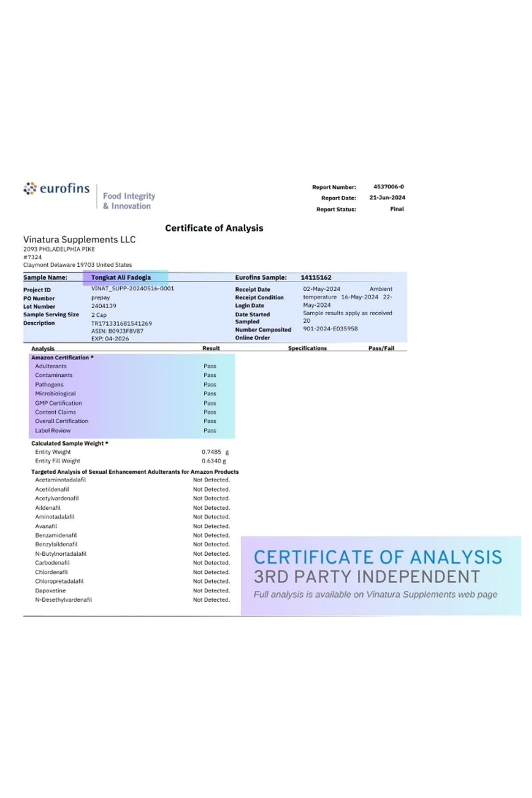Click the 'Analysis' column header
532x798 pixels.
coord(43,348)
